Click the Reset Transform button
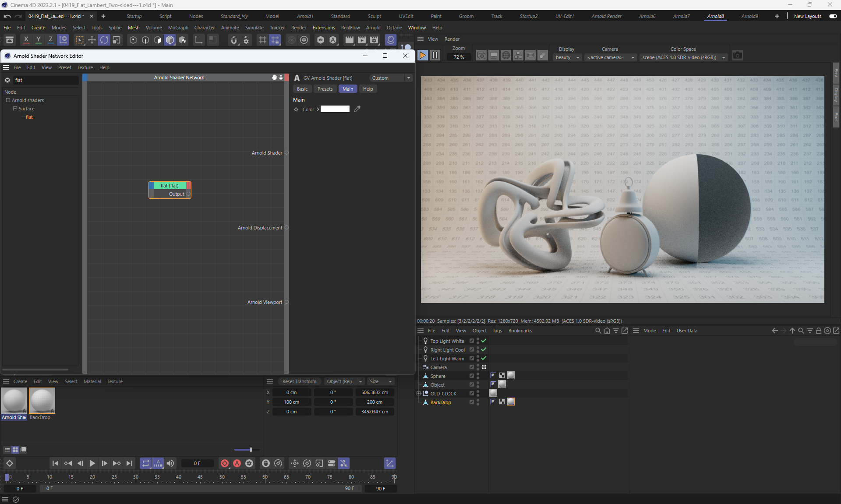 [x=299, y=381]
